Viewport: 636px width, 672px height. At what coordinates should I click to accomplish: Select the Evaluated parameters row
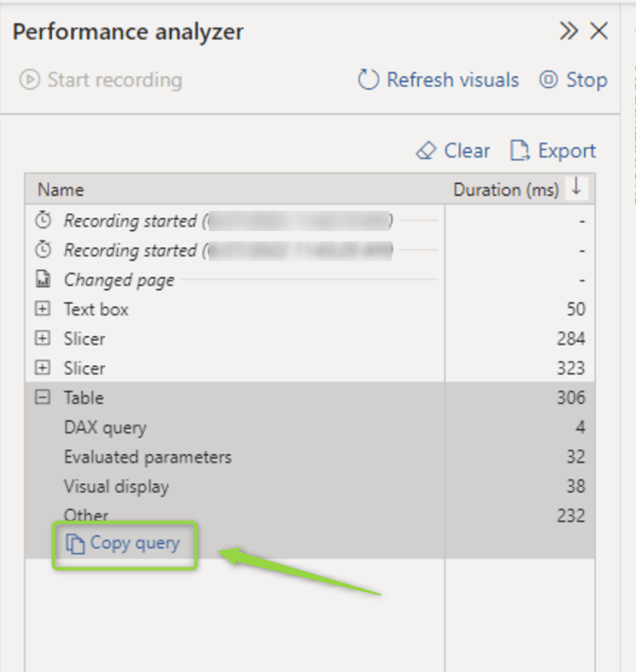tap(147, 457)
